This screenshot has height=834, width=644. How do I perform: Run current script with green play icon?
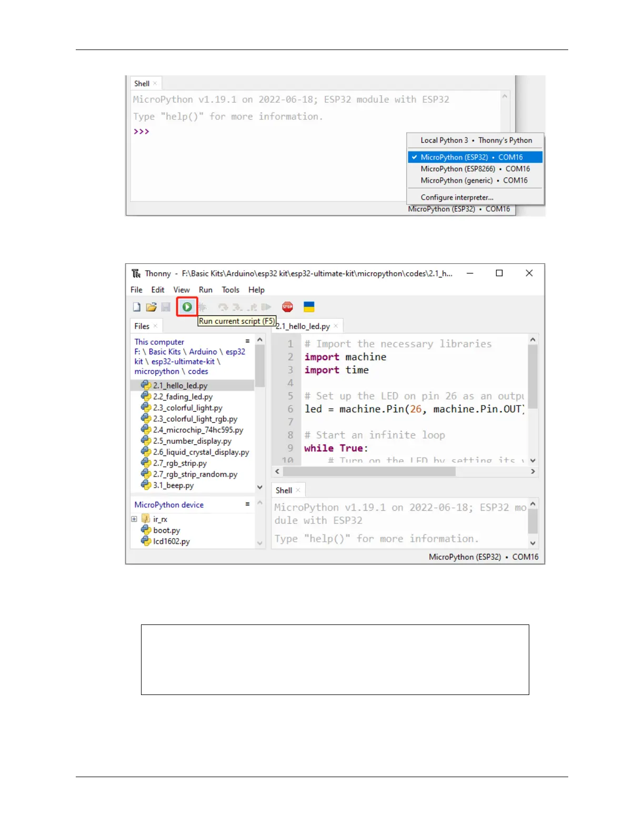click(x=187, y=307)
